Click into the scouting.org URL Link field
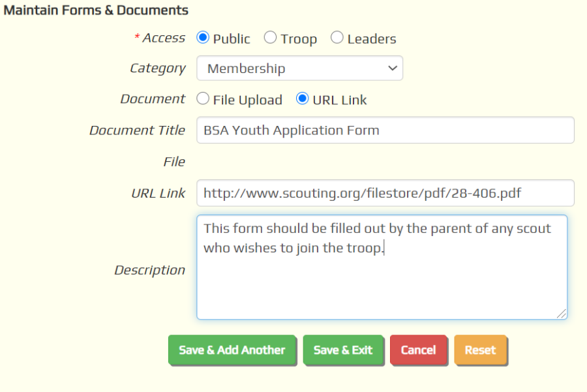The height and width of the screenshot is (392, 587). [x=385, y=193]
